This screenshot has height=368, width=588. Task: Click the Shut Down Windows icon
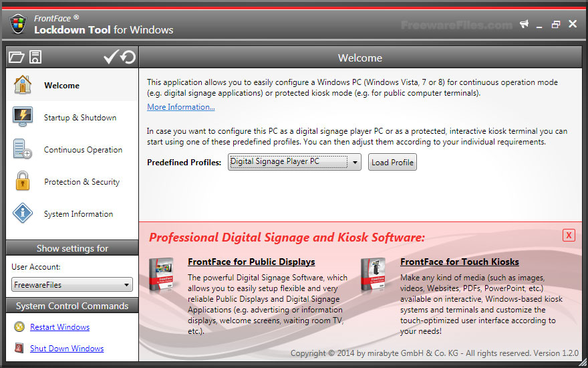[19, 348]
